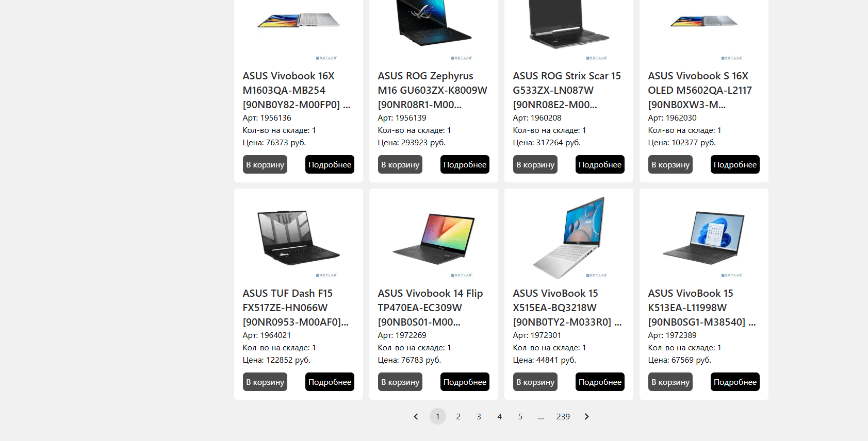Click the silver VivoBook 15 X515EA image

569,238
